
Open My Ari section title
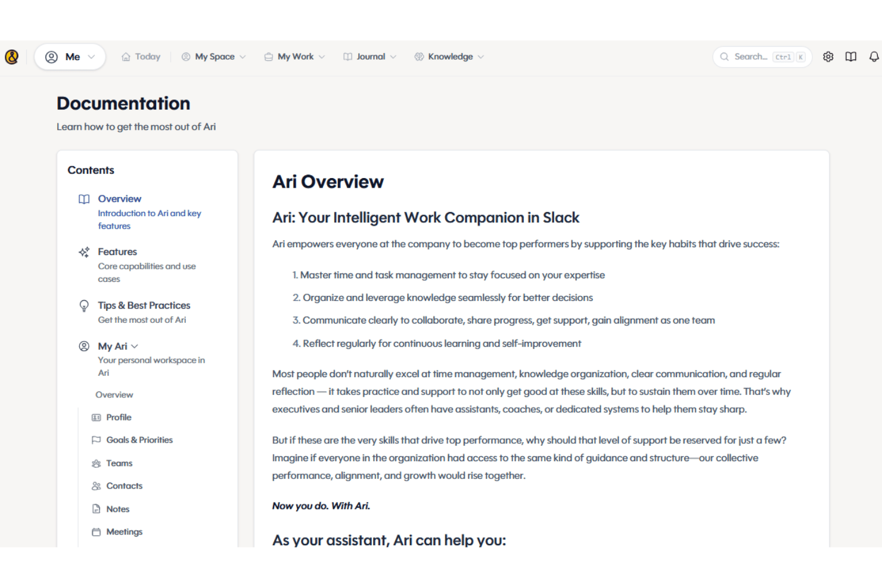tap(113, 346)
